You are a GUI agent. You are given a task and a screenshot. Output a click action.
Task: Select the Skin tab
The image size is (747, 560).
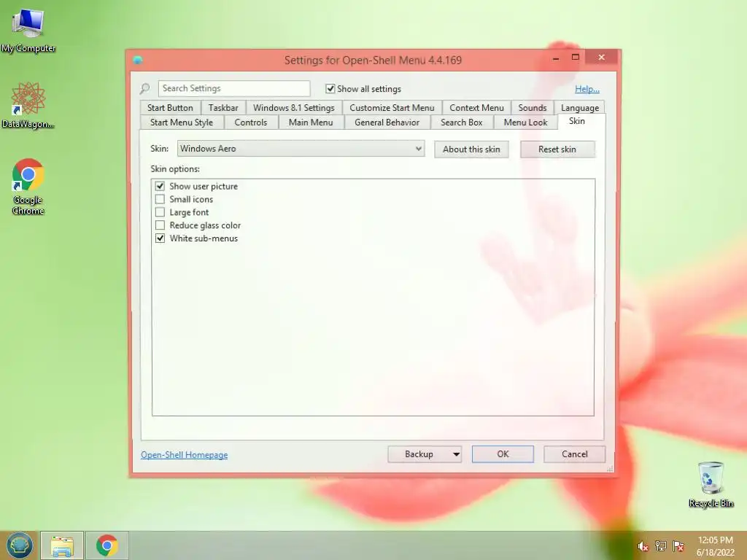[x=576, y=121]
